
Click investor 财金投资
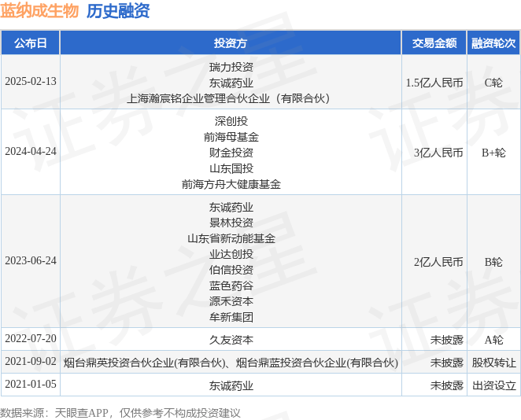231,153
